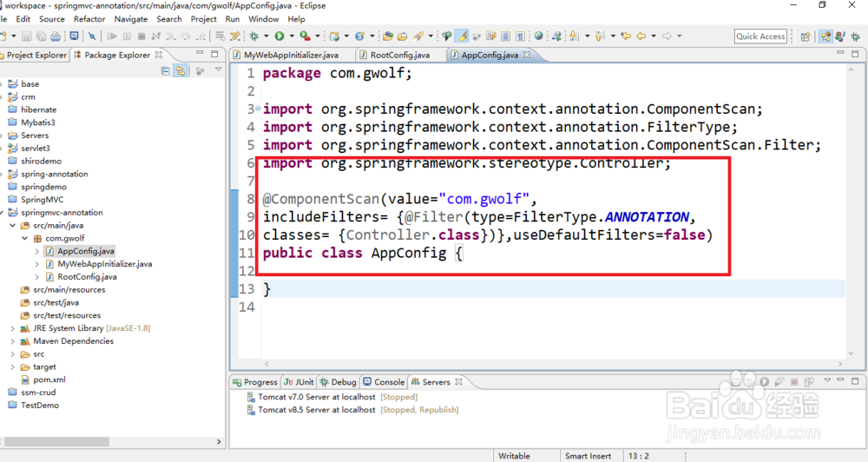Click the Open Task folder icon
The image size is (868, 462).
403,36
